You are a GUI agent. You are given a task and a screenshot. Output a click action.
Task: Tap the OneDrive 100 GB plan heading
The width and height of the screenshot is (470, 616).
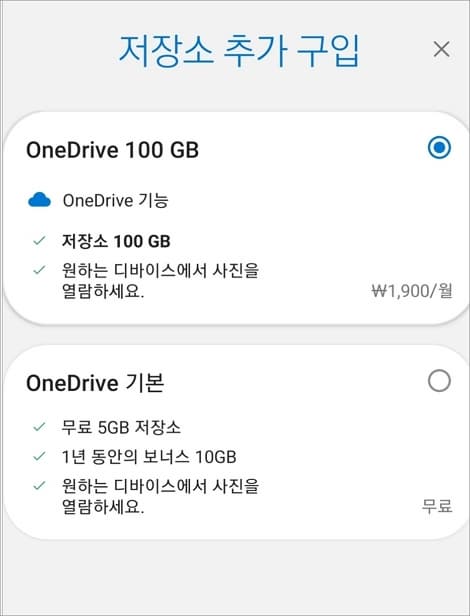pyautogui.click(x=112, y=150)
